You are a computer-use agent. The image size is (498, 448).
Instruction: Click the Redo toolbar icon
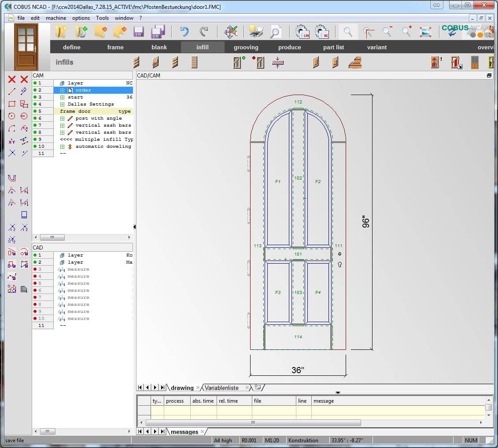(204, 31)
